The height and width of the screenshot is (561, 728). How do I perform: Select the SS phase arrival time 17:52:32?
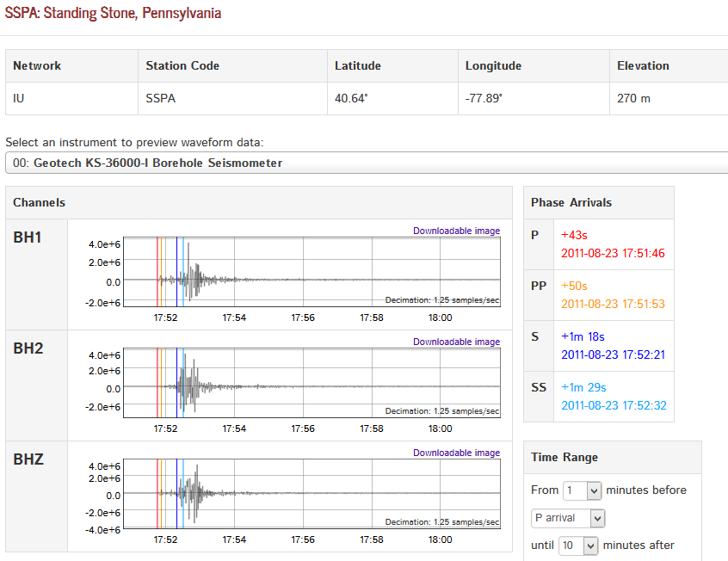click(613, 406)
